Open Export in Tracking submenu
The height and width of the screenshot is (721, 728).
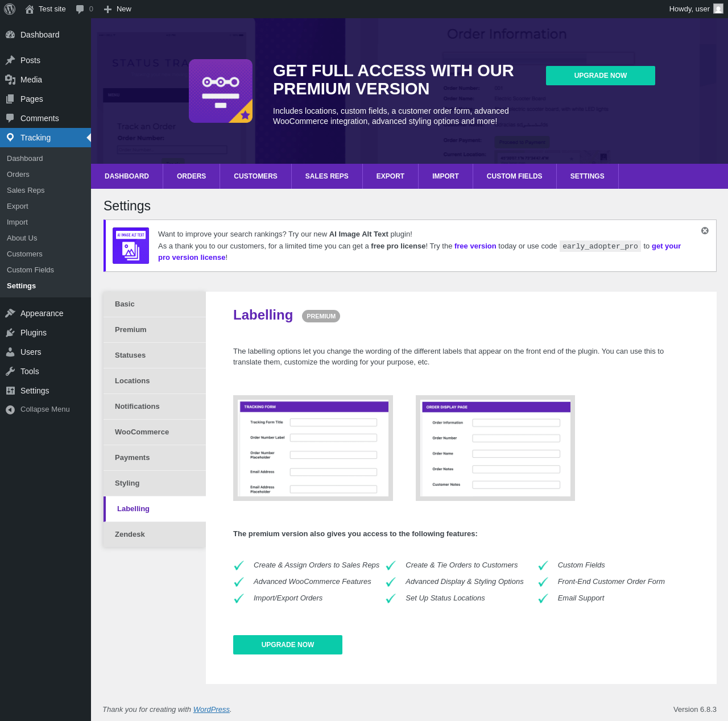(x=45, y=206)
